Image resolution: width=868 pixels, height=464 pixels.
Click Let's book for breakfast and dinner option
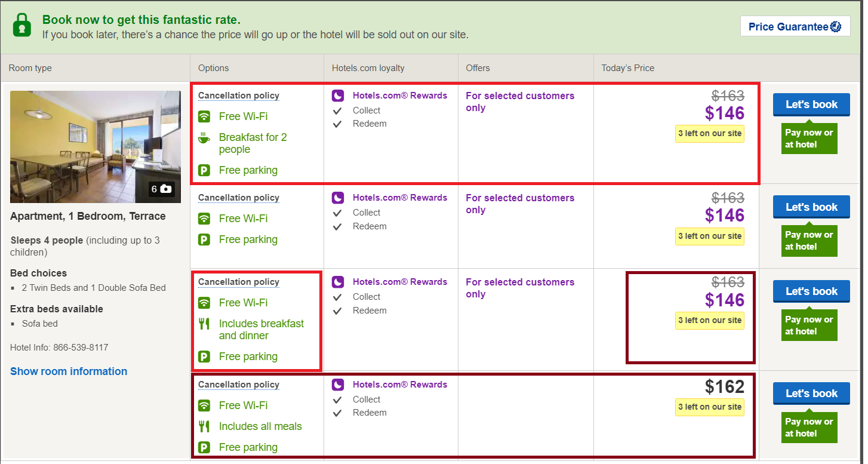tap(811, 291)
